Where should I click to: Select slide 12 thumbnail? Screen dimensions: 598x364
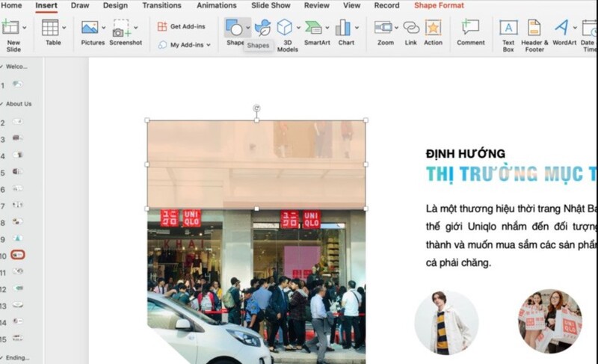(x=17, y=289)
